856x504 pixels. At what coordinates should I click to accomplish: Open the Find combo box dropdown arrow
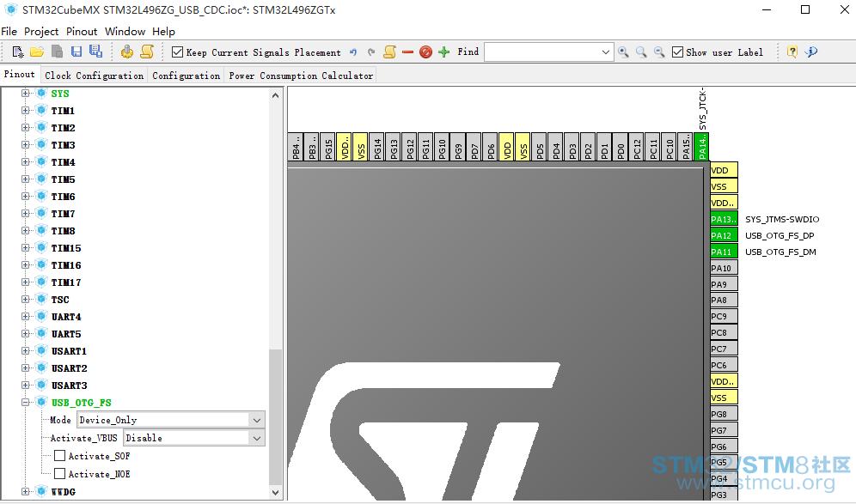point(605,52)
